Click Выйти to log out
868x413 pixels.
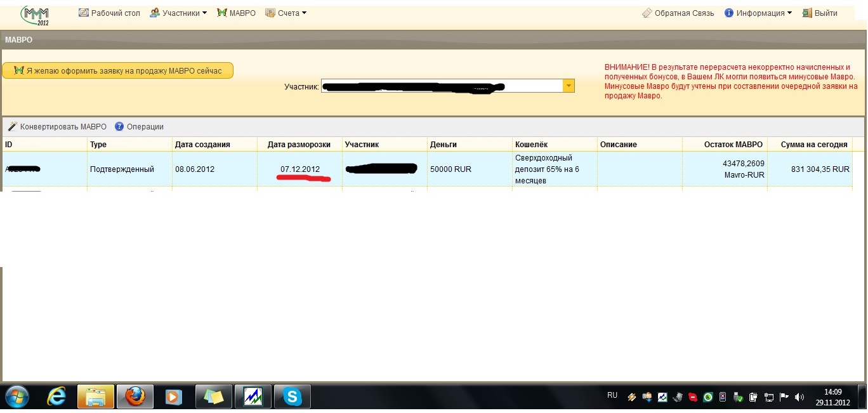tap(820, 13)
